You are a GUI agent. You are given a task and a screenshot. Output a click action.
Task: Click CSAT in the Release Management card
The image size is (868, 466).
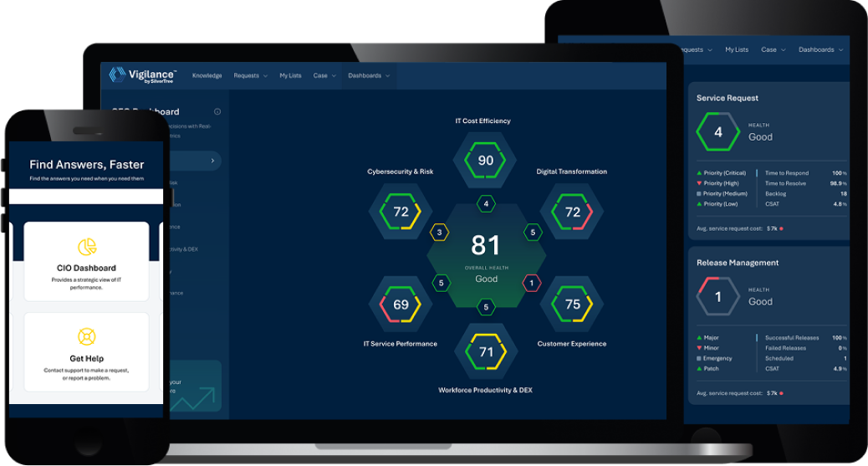point(806,368)
